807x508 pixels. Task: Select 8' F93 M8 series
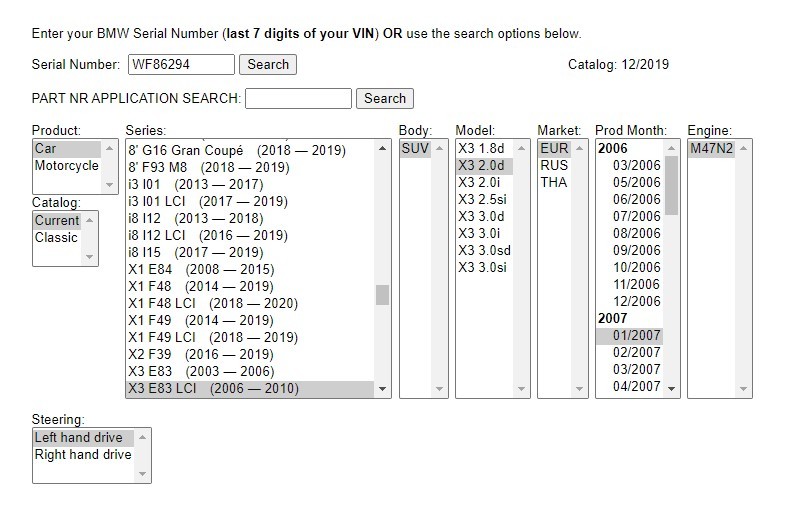pyautogui.click(x=251, y=167)
